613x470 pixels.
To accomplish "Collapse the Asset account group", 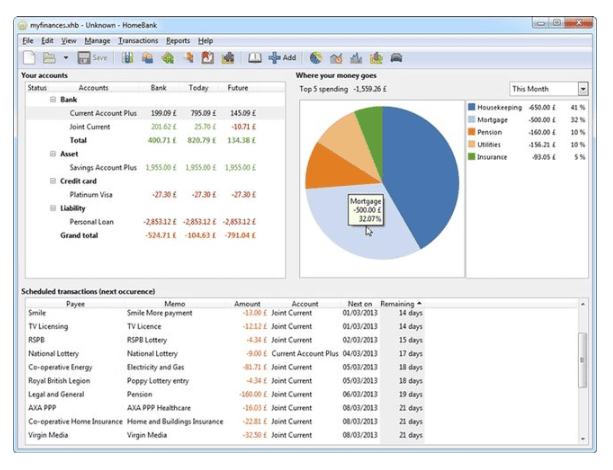I will 53,154.
